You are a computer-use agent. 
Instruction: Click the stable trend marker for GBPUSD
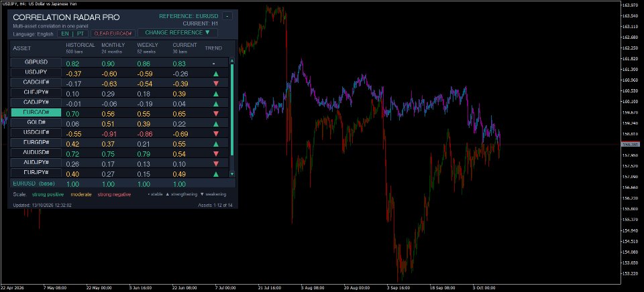click(x=213, y=64)
